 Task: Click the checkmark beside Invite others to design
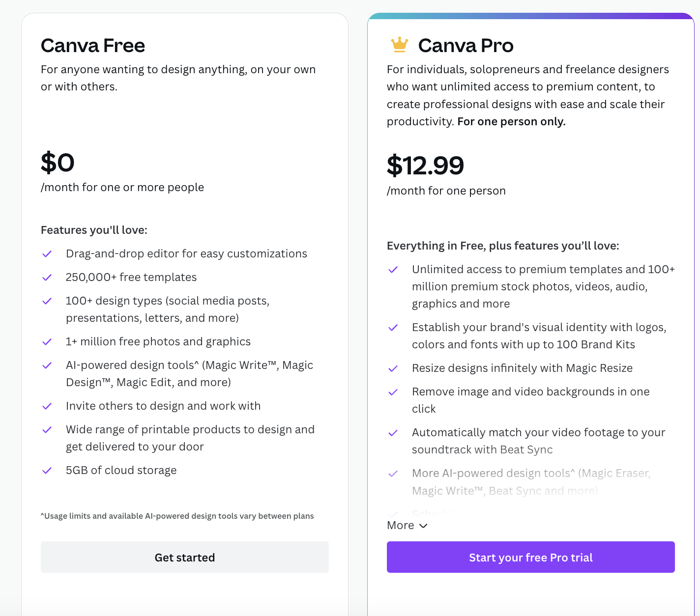click(x=47, y=406)
